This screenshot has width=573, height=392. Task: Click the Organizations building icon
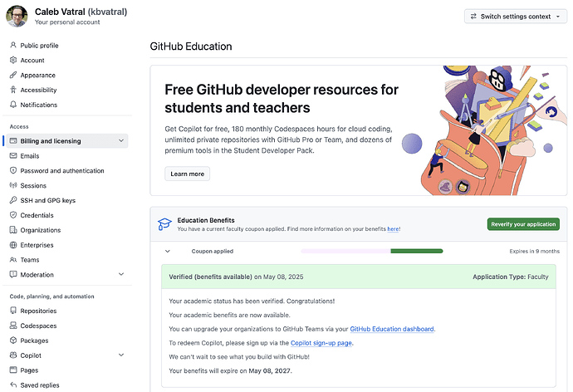pyautogui.click(x=13, y=230)
